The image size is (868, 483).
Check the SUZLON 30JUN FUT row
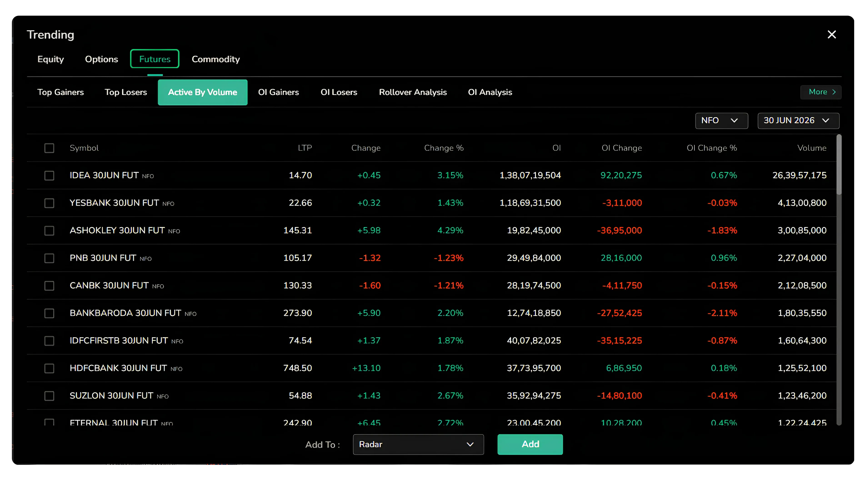(49, 396)
